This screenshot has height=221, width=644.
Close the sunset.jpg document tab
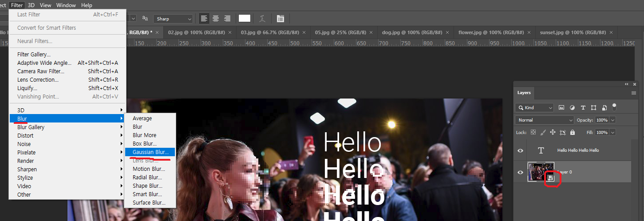612,32
